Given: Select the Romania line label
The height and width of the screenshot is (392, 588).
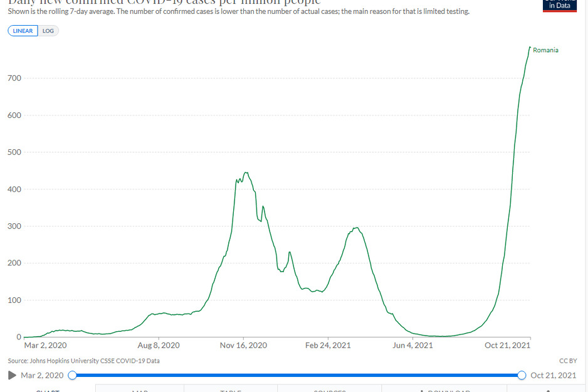Looking at the screenshot, I should coord(545,50).
